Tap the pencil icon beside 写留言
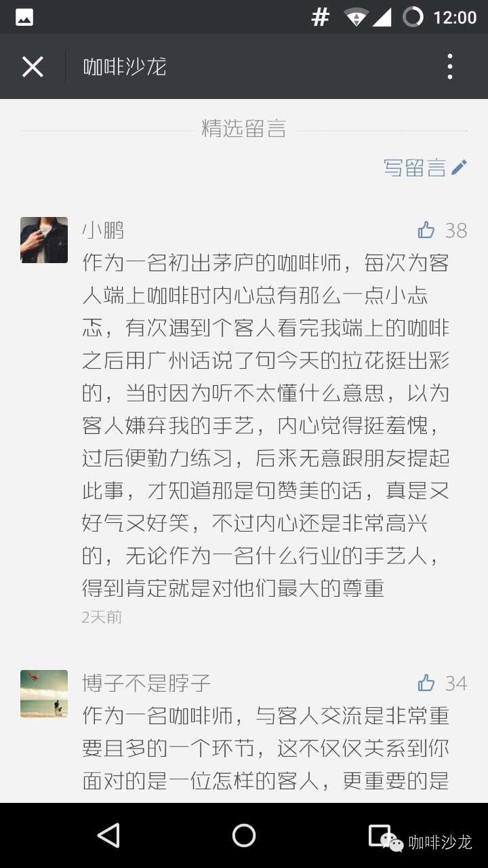The image size is (488, 868). [460, 167]
